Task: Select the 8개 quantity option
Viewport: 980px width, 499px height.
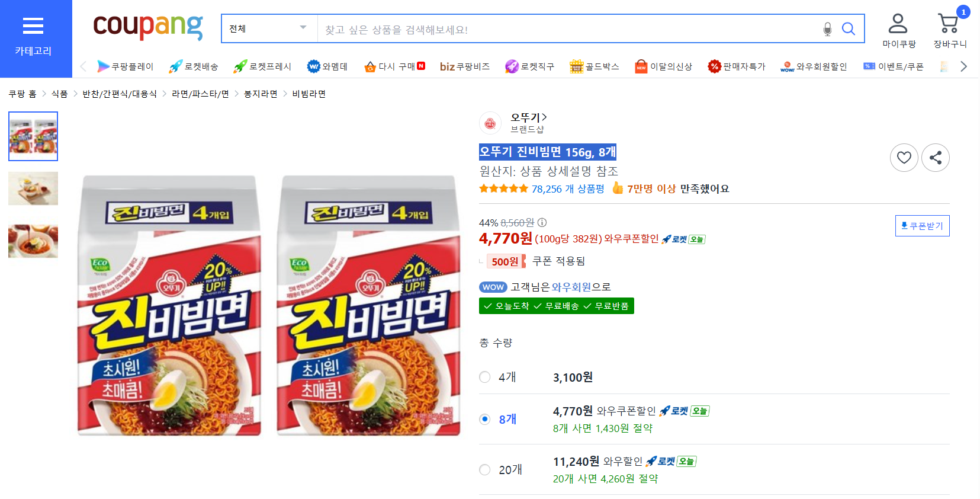Action: point(485,419)
